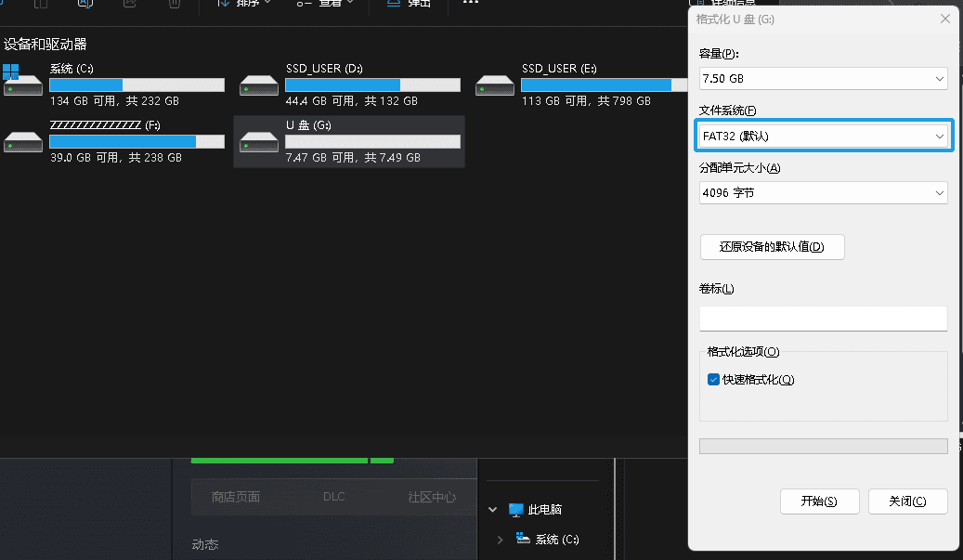963x560 pixels.
Task: Click the 卷标 volume label input field
Action: 823,319
